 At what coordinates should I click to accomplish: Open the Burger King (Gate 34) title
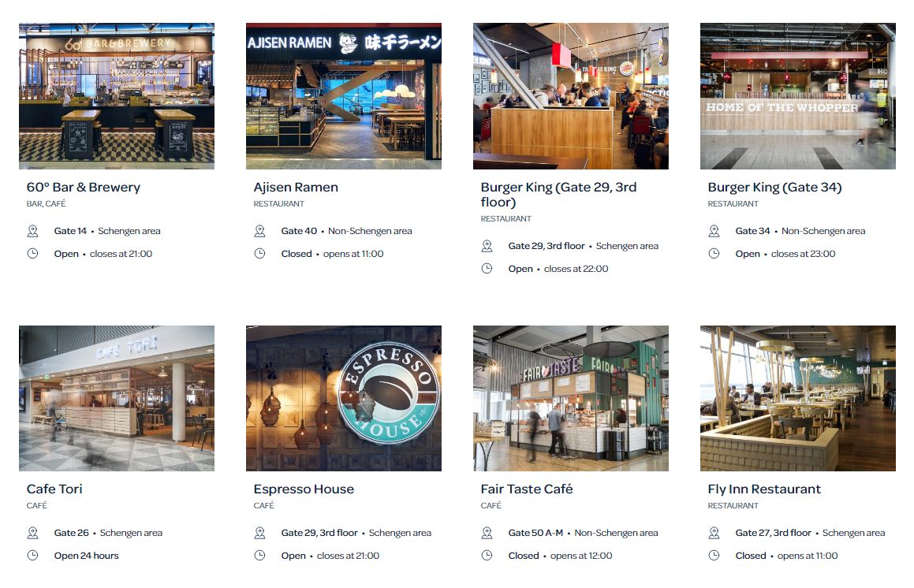(x=774, y=187)
